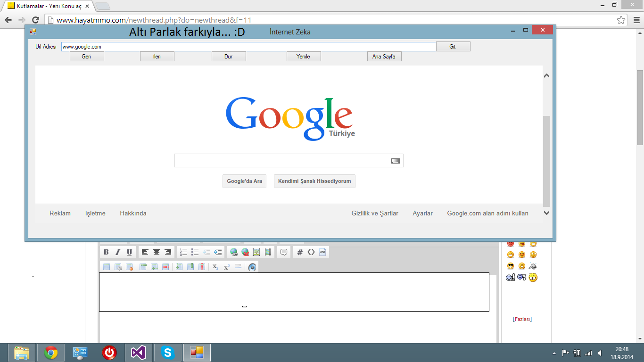Wrap selection in code tags (# icon)
This screenshot has width=644, height=362.
(300, 252)
